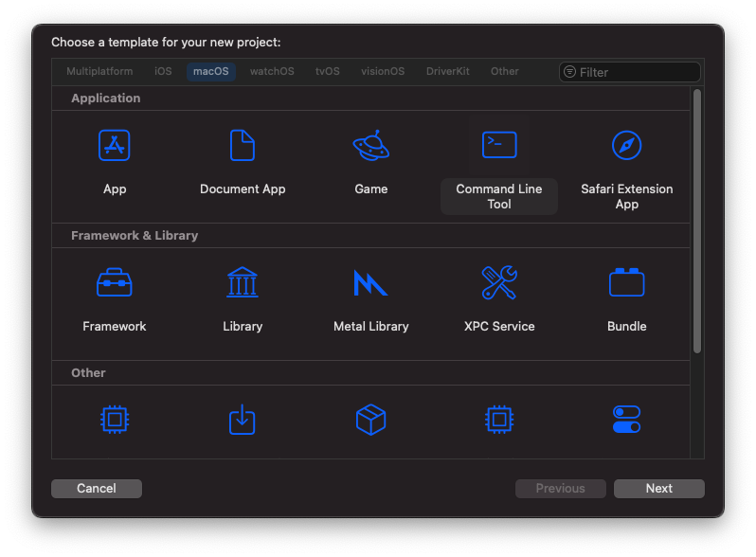The height and width of the screenshot is (557, 756).
Task: Click the Metal Library label
Action: tap(370, 327)
